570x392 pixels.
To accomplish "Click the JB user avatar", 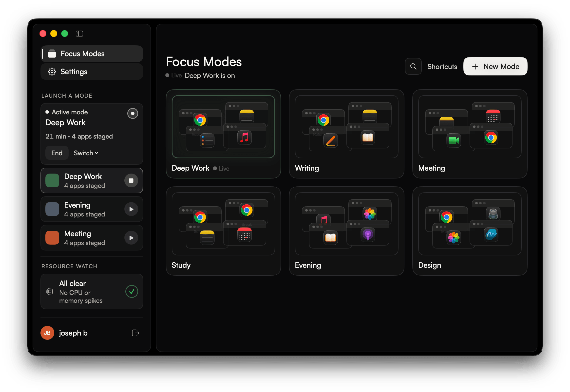I will click(x=47, y=333).
